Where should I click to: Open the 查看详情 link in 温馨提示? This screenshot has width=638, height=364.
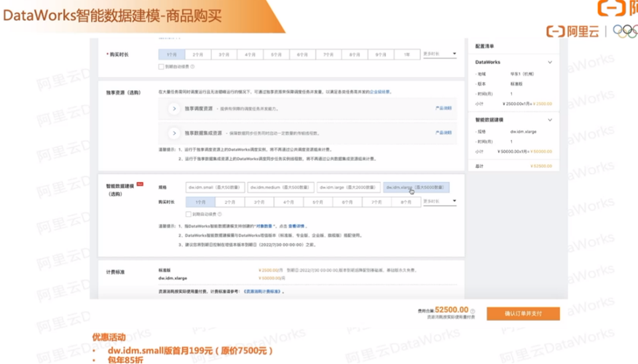(x=296, y=226)
